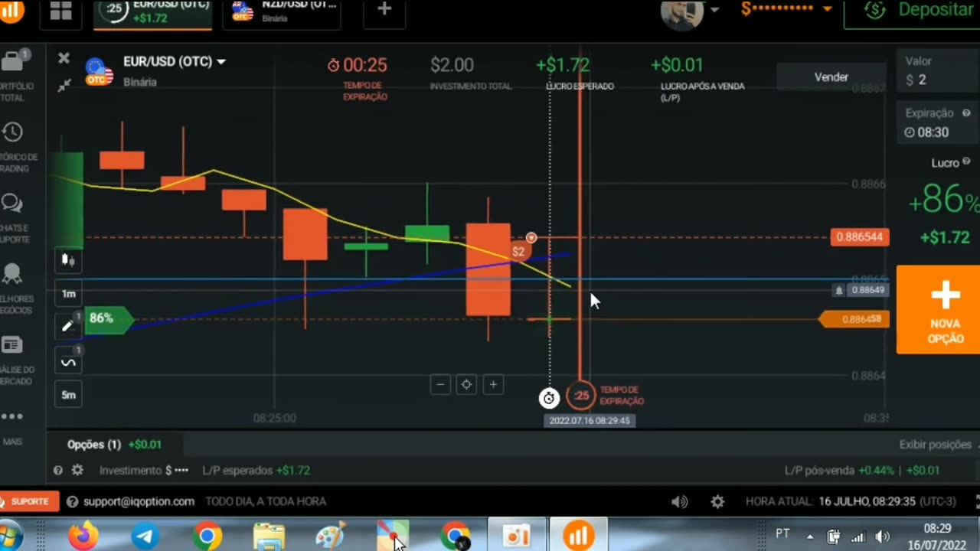Click system tray volume icon

[x=882, y=536]
